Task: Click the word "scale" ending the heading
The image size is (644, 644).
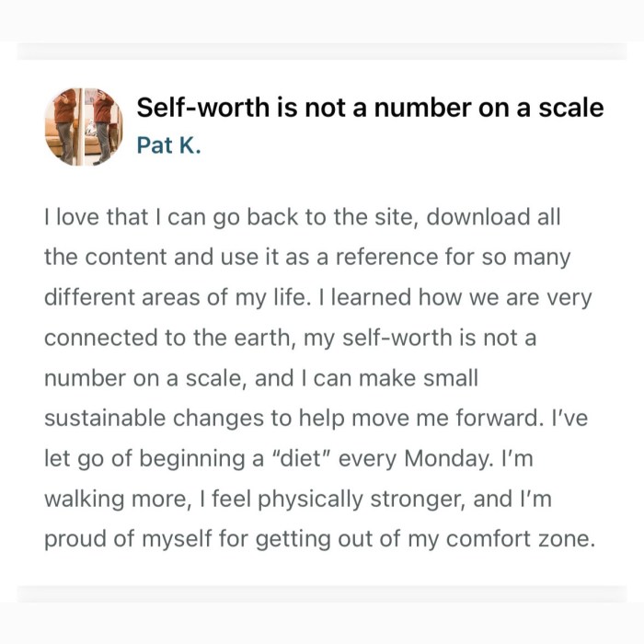Action: pos(571,108)
